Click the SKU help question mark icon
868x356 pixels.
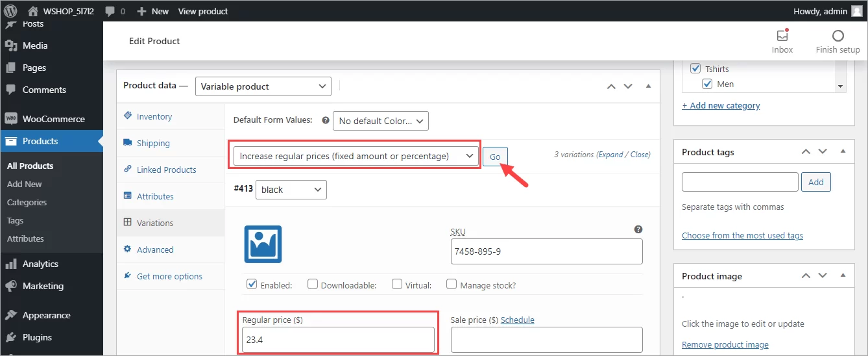click(x=638, y=229)
